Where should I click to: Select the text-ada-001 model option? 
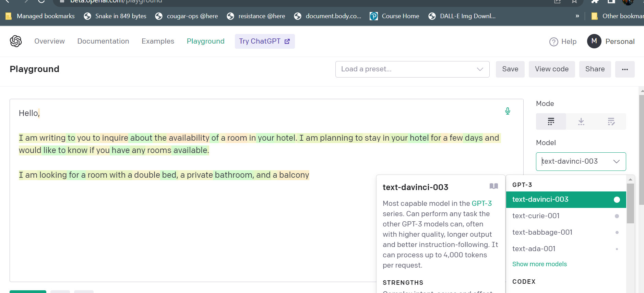coord(566,249)
